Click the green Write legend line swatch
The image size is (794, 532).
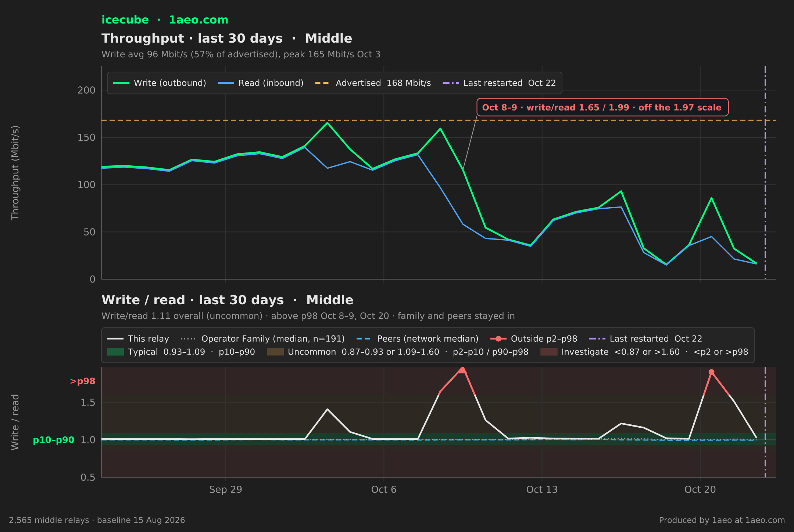[x=121, y=83]
